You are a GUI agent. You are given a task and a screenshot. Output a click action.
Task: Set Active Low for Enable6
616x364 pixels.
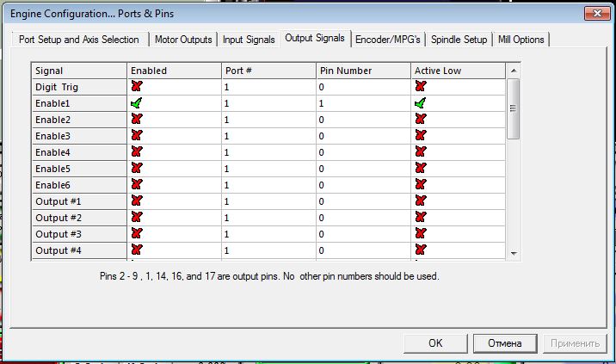click(x=421, y=185)
